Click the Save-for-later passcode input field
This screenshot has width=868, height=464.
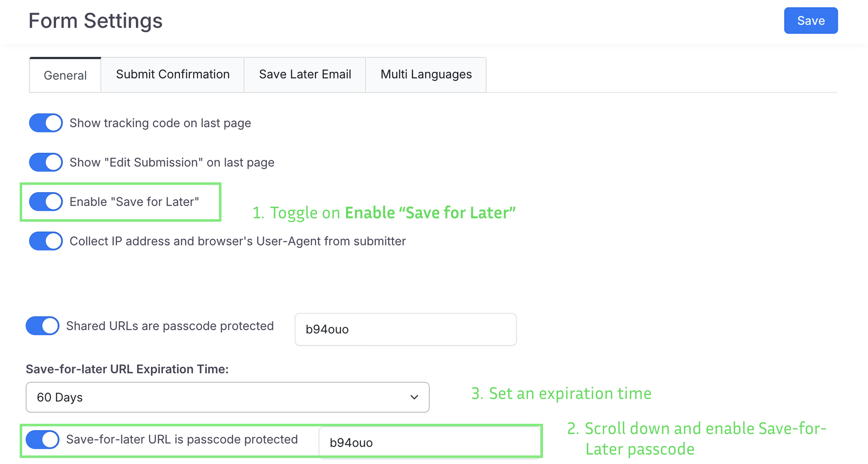(x=429, y=442)
